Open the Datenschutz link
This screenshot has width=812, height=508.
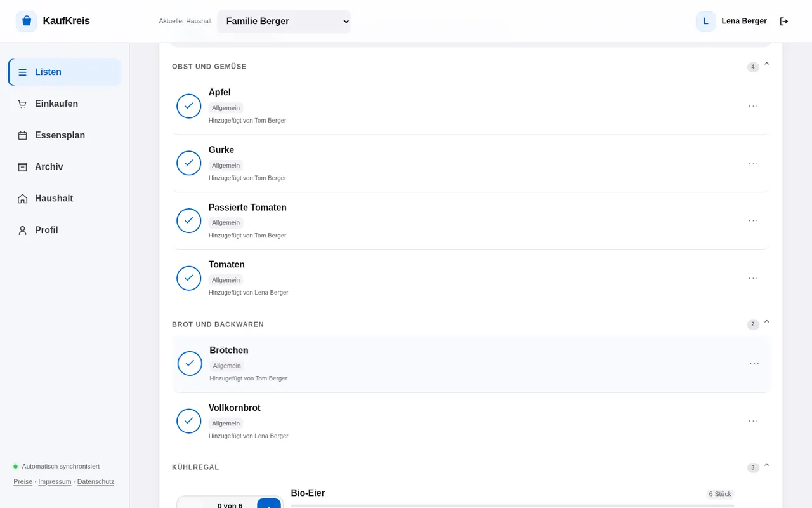click(96, 481)
